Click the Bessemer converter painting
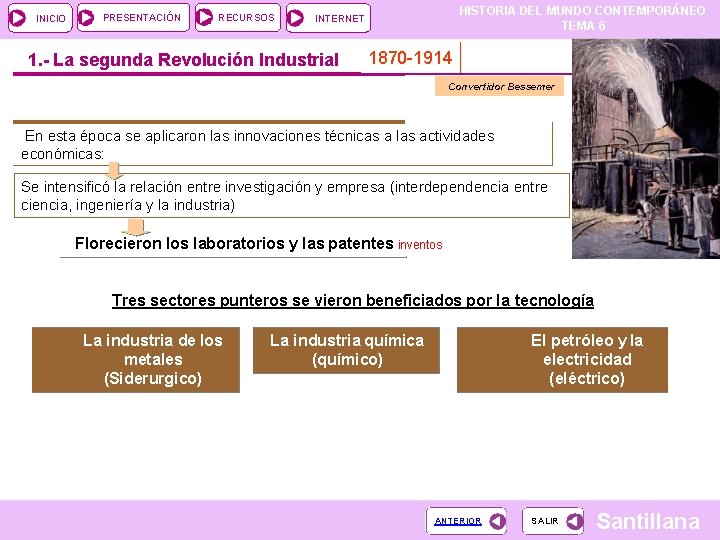 (x=646, y=149)
